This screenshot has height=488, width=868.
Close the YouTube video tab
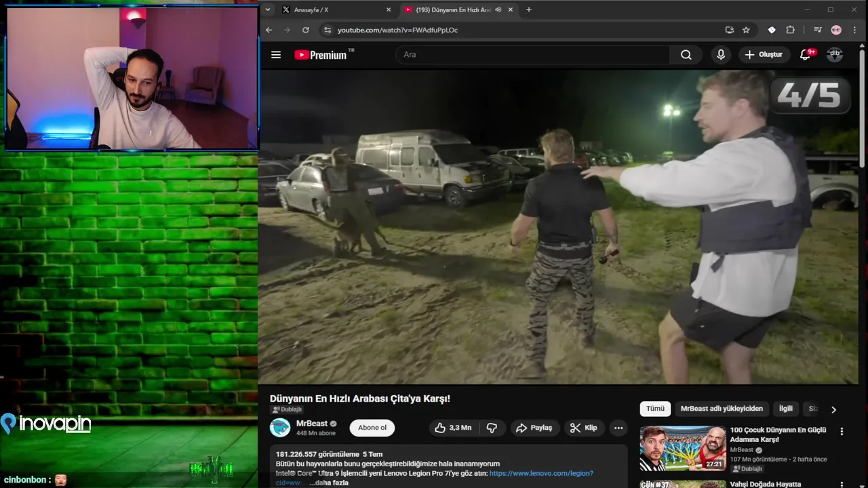510,9
